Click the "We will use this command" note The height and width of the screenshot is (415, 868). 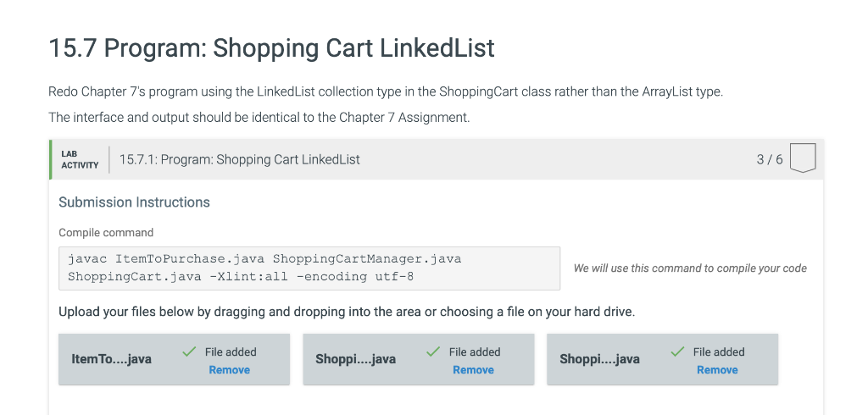tap(690, 268)
